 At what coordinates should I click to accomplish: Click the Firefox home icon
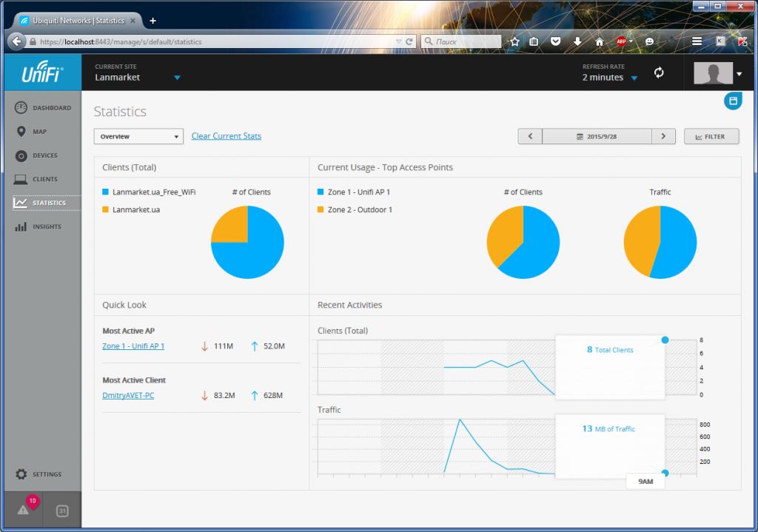600,42
